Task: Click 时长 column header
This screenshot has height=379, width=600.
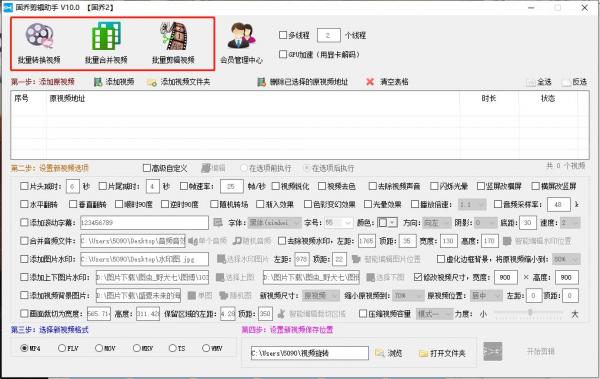Action: (x=489, y=98)
